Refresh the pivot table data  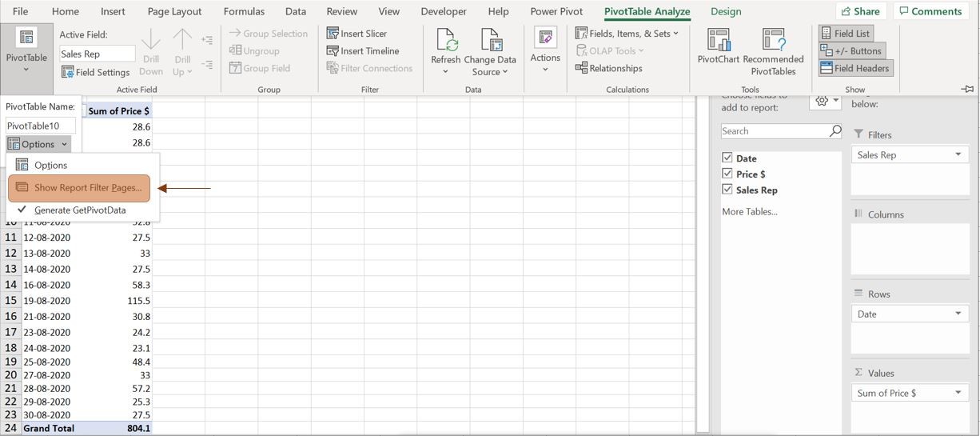coord(445,52)
